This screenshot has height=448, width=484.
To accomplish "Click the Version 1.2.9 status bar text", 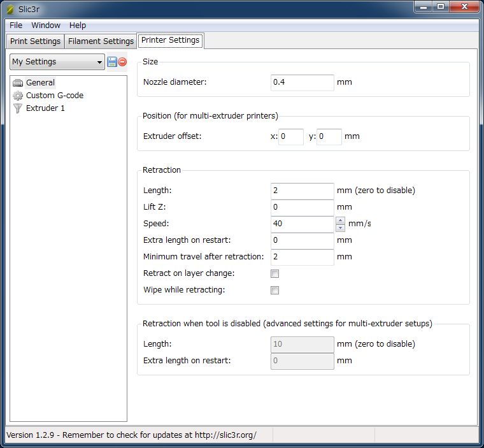I will tap(131, 435).
